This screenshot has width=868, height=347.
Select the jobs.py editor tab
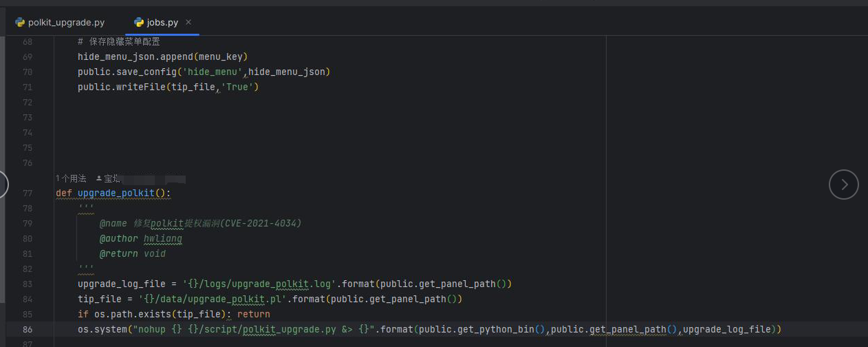coord(162,22)
